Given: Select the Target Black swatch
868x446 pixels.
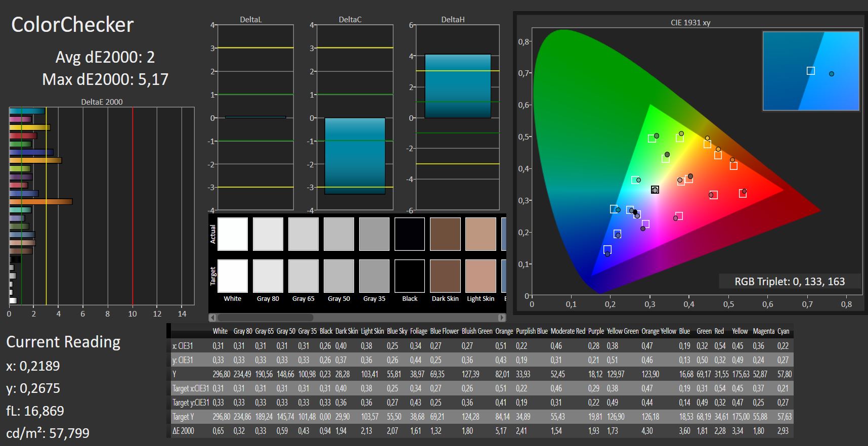Looking at the screenshot, I should coord(410,276).
